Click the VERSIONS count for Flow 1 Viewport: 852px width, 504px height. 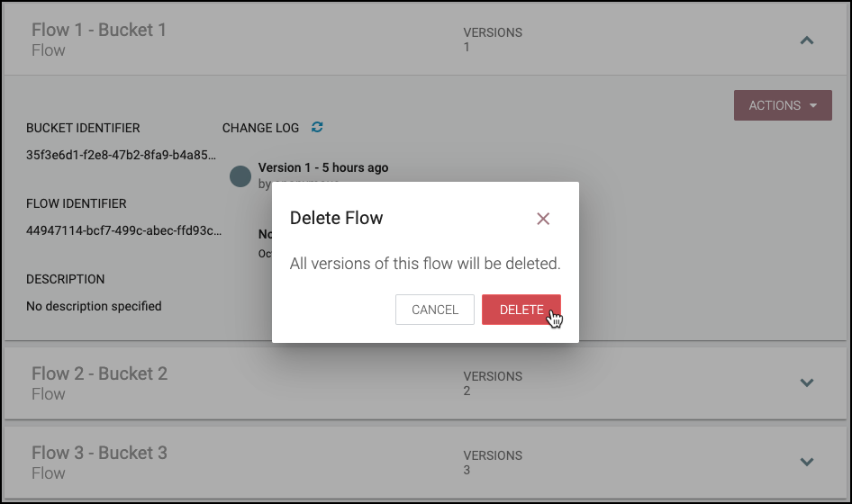pyautogui.click(x=467, y=47)
